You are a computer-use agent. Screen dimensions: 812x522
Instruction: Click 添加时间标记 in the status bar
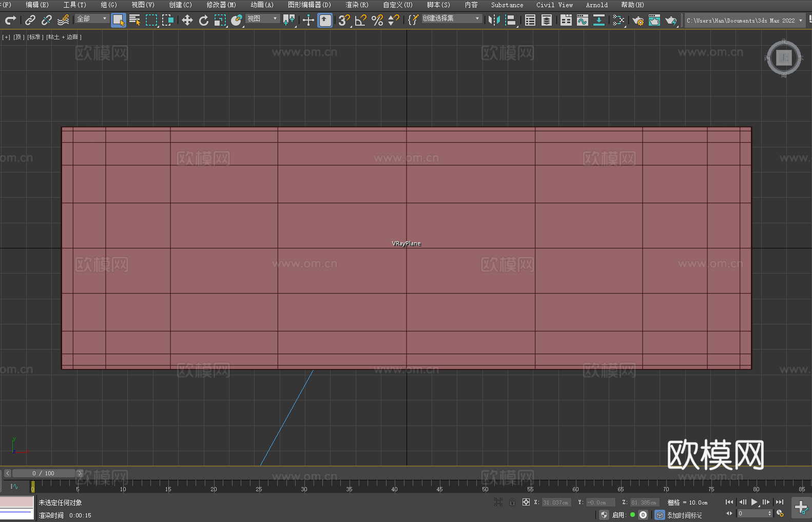pyautogui.click(x=684, y=515)
